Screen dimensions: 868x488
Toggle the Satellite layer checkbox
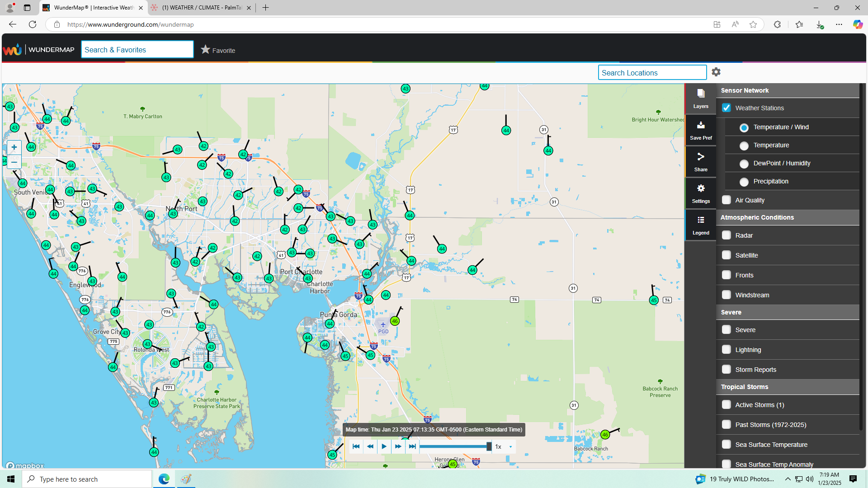(x=726, y=255)
